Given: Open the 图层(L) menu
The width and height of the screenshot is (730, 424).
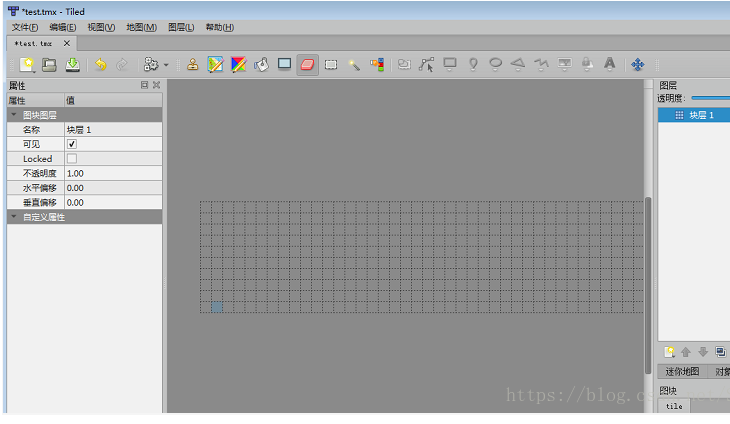Looking at the screenshot, I should pyautogui.click(x=181, y=27).
